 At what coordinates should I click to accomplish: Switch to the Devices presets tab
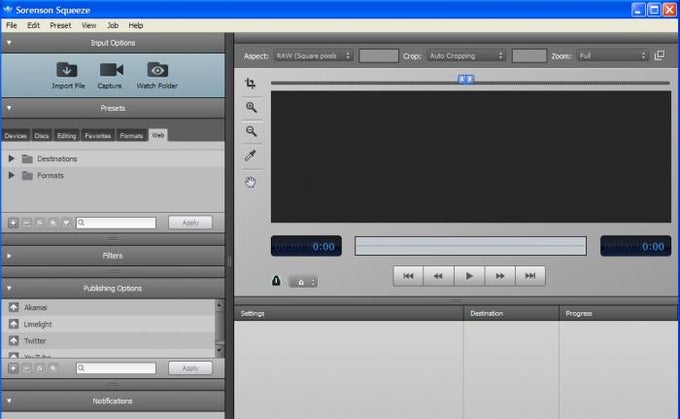16,136
